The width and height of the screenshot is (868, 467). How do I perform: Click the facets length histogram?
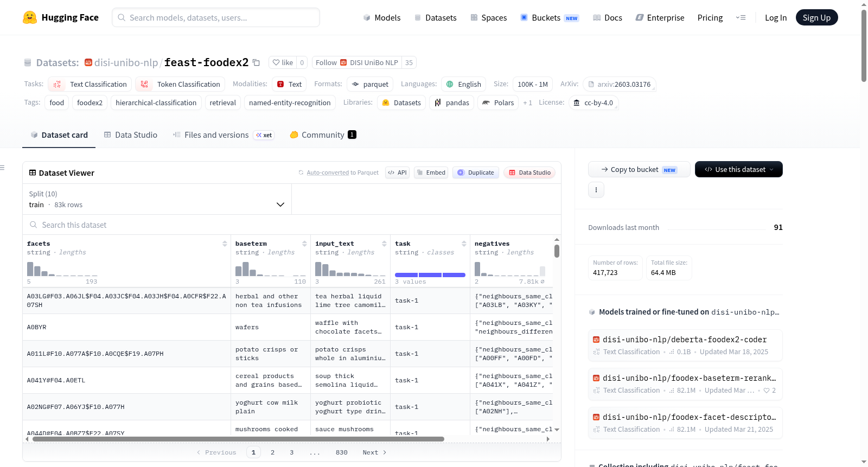tap(62, 268)
